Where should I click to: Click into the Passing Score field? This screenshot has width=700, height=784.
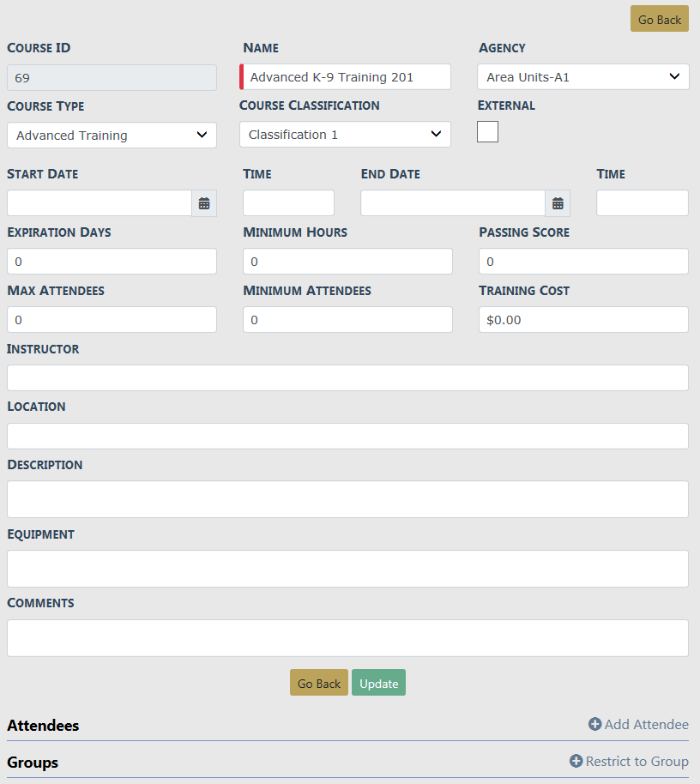pos(582,262)
